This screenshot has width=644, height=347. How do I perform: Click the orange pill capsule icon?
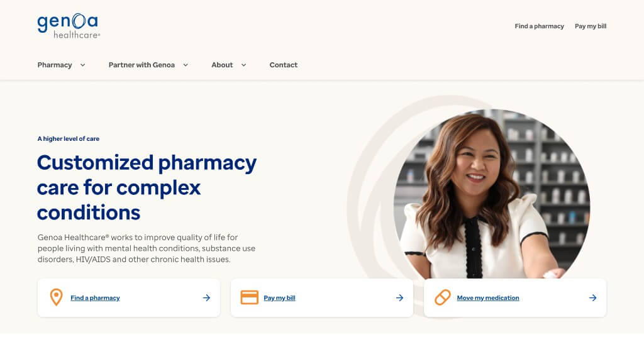coord(442,297)
